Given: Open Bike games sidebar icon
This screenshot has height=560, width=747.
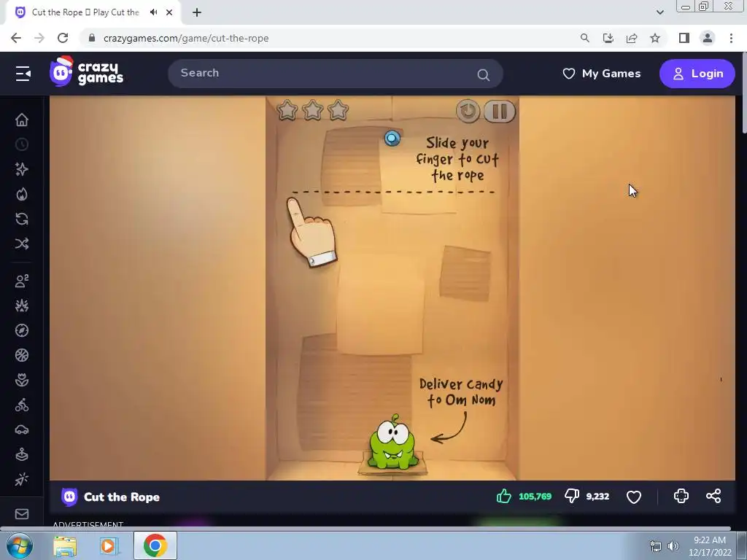Looking at the screenshot, I should (21, 405).
